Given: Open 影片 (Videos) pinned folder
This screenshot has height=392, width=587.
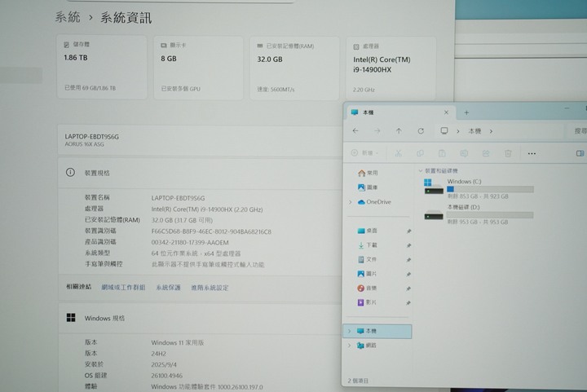Looking at the screenshot, I should (367, 302).
